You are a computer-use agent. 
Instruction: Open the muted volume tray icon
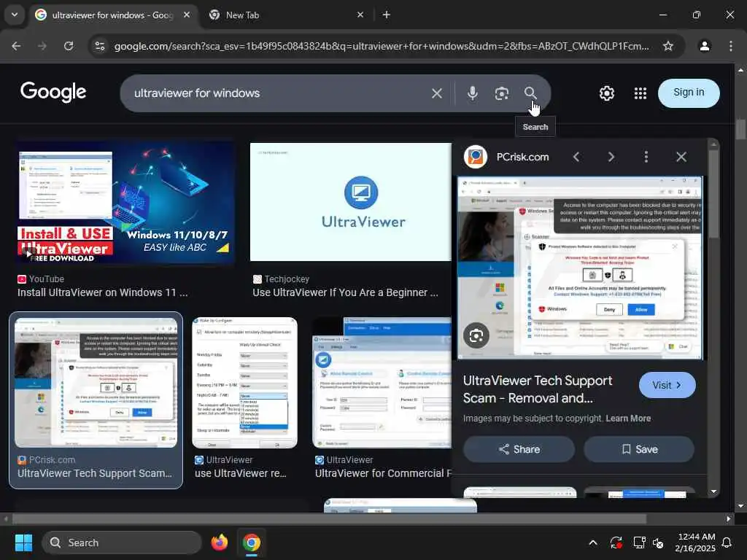click(x=658, y=542)
